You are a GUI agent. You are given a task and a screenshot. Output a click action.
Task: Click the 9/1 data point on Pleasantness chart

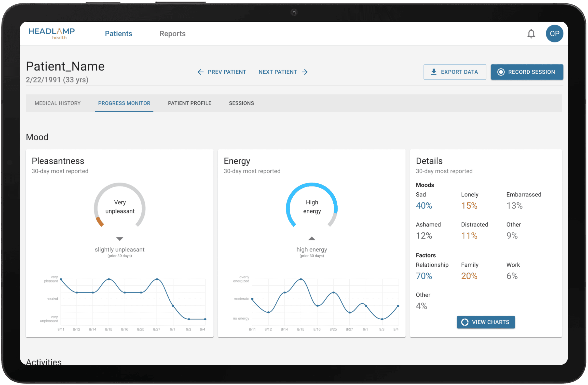pos(173,306)
